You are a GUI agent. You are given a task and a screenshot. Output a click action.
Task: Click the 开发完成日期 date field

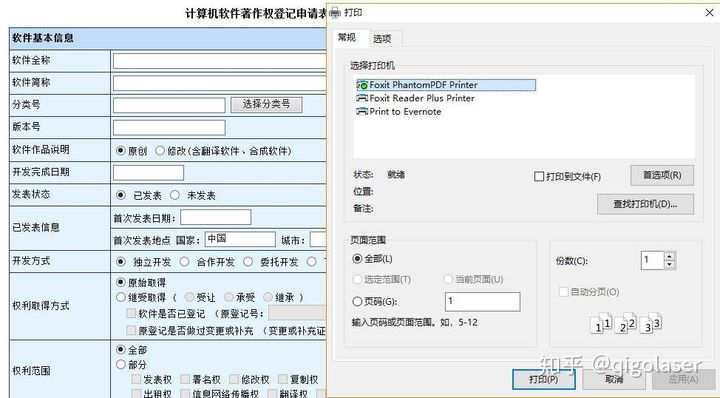(148, 173)
